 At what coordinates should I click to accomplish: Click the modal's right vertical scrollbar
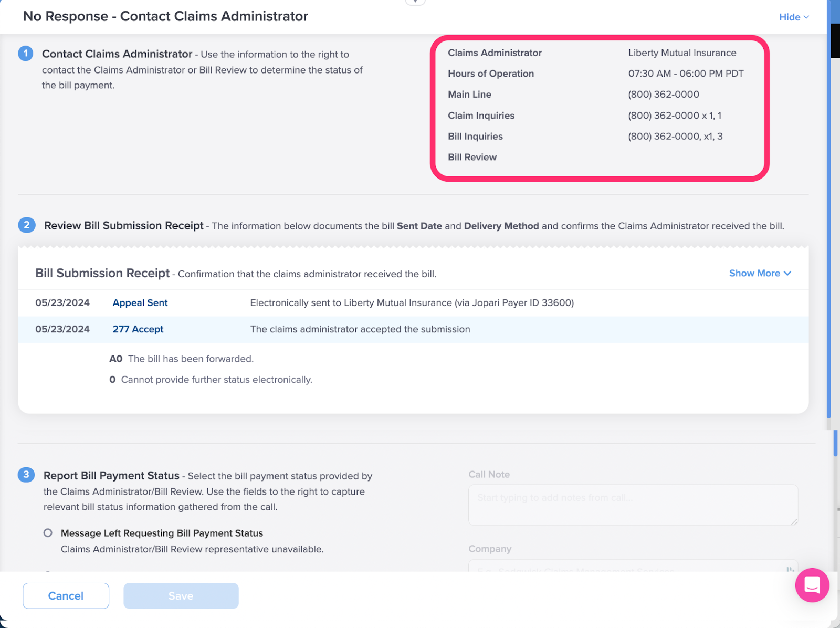[x=829, y=210]
